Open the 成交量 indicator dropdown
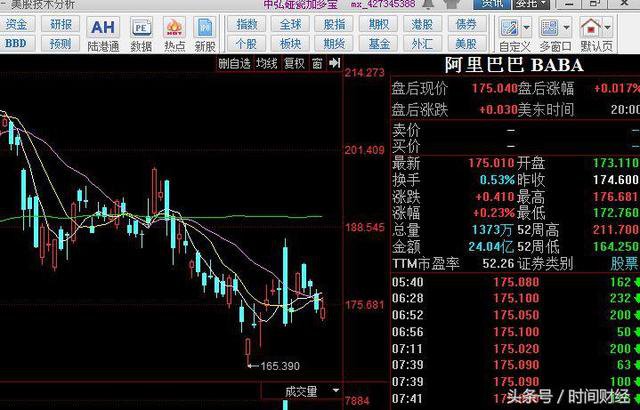The image size is (640, 410). (336, 391)
